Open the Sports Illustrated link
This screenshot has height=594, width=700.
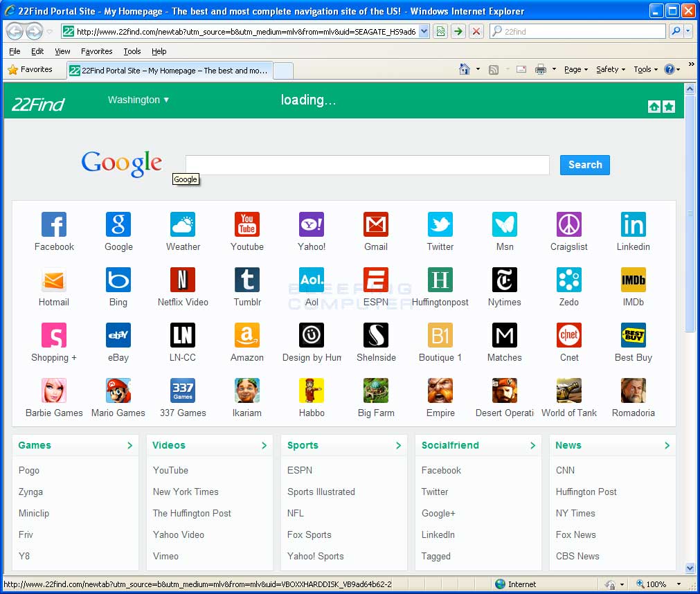click(321, 492)
